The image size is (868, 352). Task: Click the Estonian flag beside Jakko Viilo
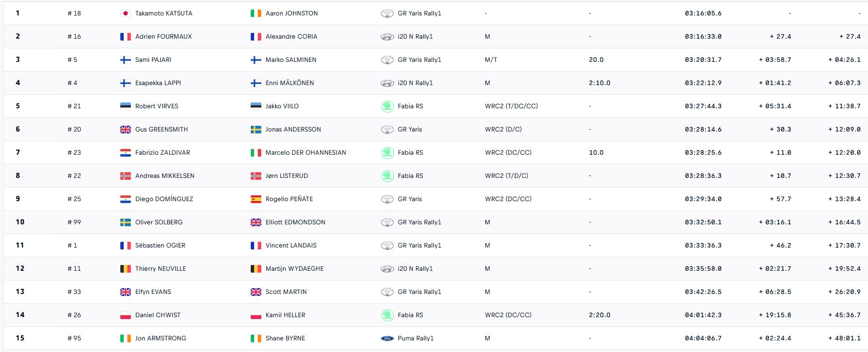coord(256,106)
